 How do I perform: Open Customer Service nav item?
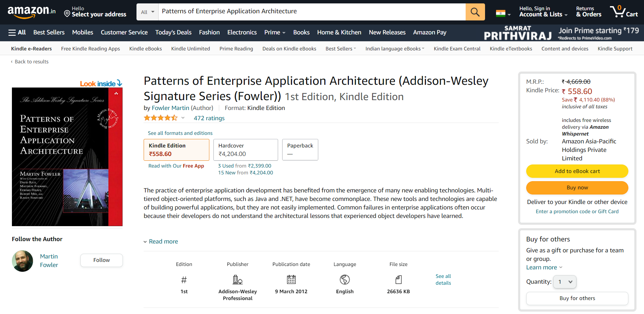124,32
